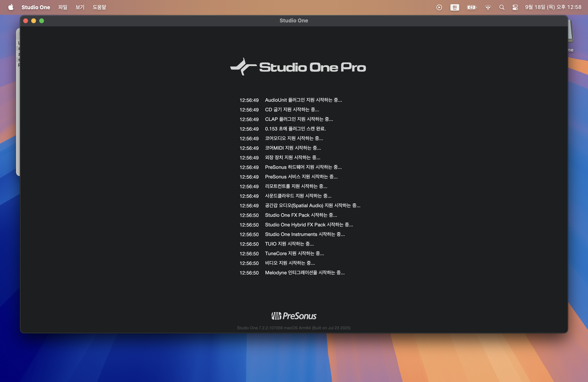The width and height of the screenshot is (588, 382).
Task: Click the Studio One window title bar
Action: 294,21
